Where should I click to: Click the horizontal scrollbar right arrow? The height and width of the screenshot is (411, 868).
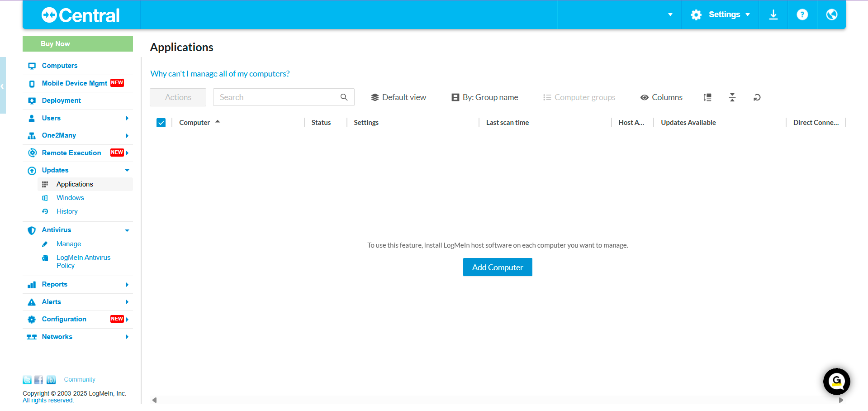[841, 400]
